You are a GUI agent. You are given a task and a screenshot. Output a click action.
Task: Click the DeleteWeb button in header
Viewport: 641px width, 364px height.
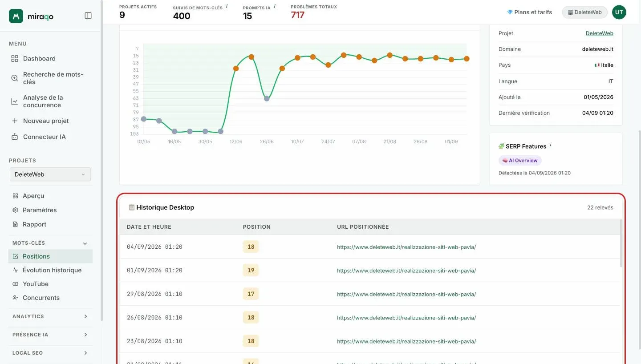click(585, 12)
